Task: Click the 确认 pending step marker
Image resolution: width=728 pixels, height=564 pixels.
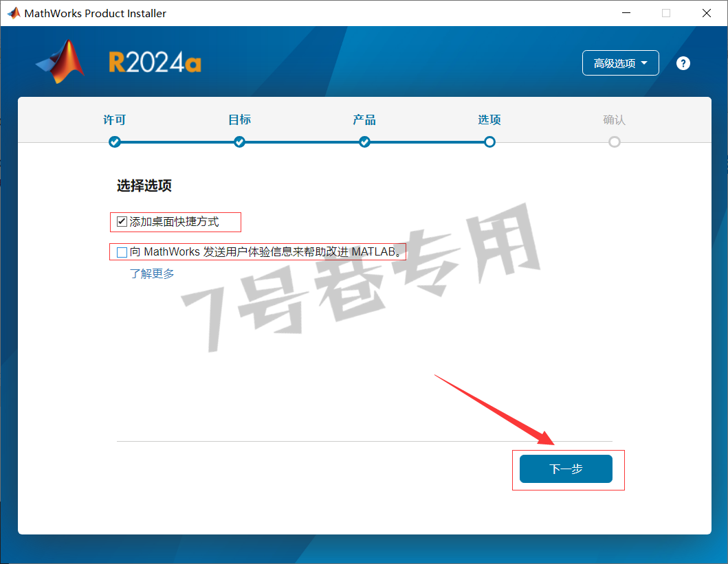Action: [615, 142]
